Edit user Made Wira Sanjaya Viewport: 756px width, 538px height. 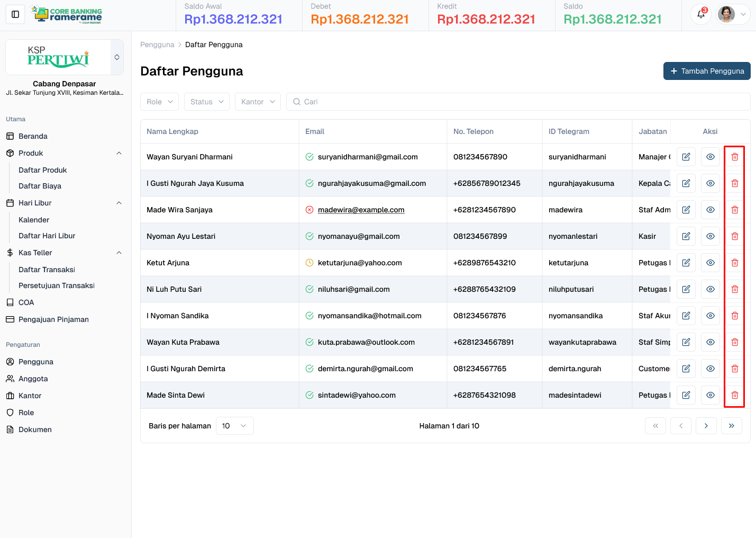pos(686,210)
